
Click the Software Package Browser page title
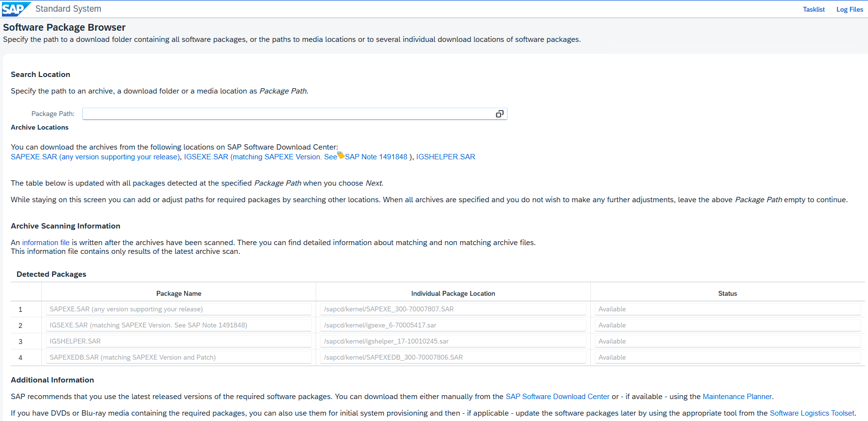coord(64,27)
